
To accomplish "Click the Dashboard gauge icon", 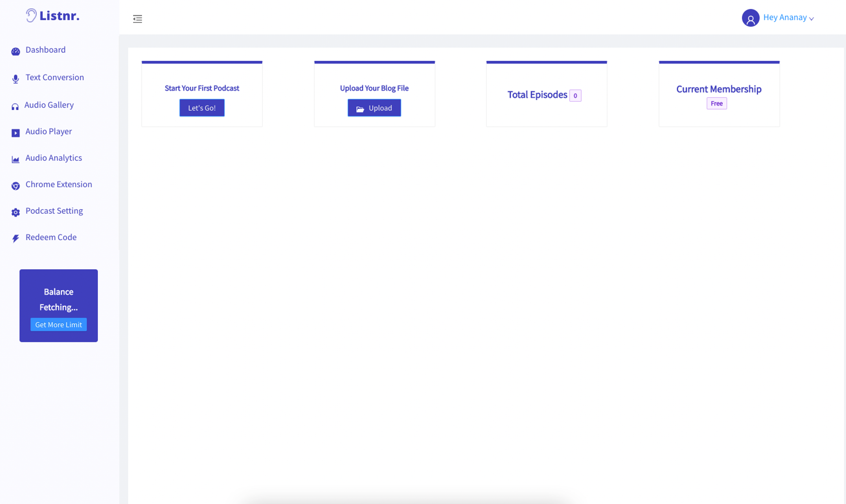I will point(15,52).
